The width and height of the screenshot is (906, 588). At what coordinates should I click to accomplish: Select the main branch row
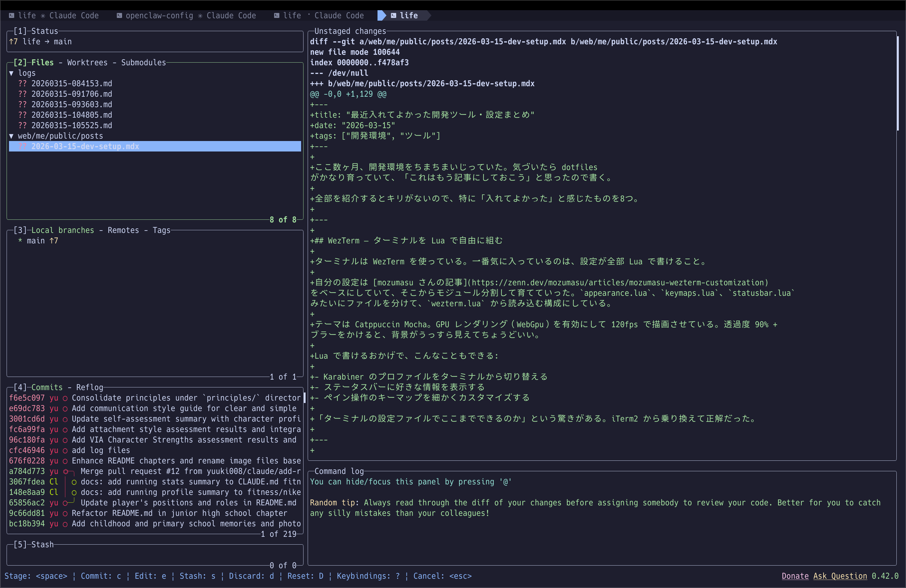click(155, 241)
